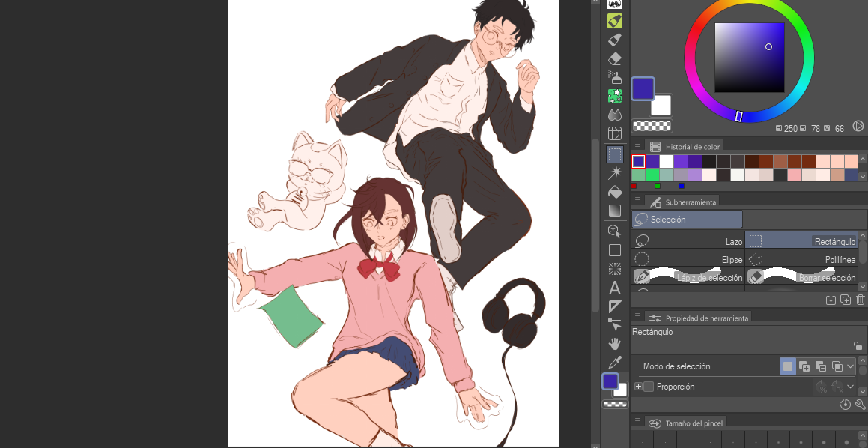Open the Historial de color tab
The image size is (868, 448).
(x=692, y=147)
